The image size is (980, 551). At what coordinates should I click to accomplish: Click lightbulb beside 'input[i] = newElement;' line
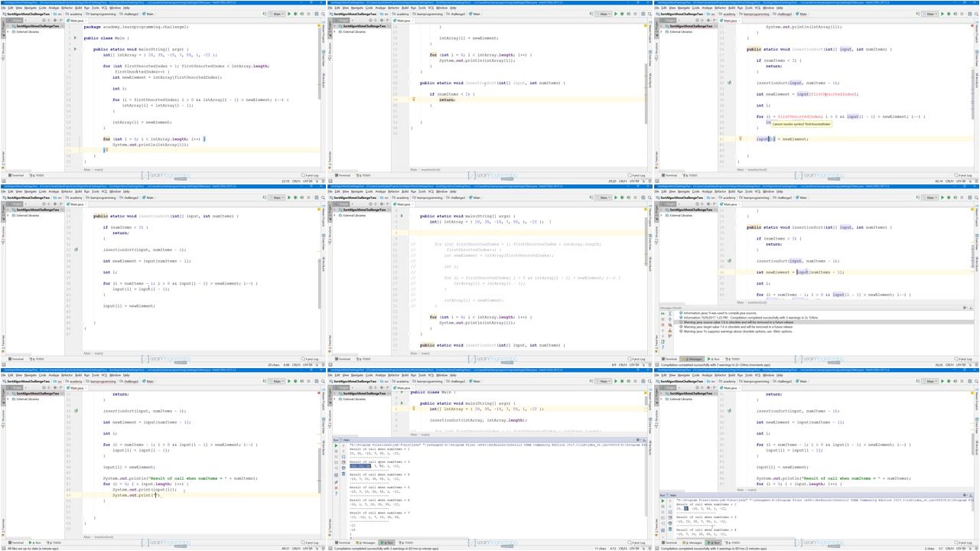(740, 139)
